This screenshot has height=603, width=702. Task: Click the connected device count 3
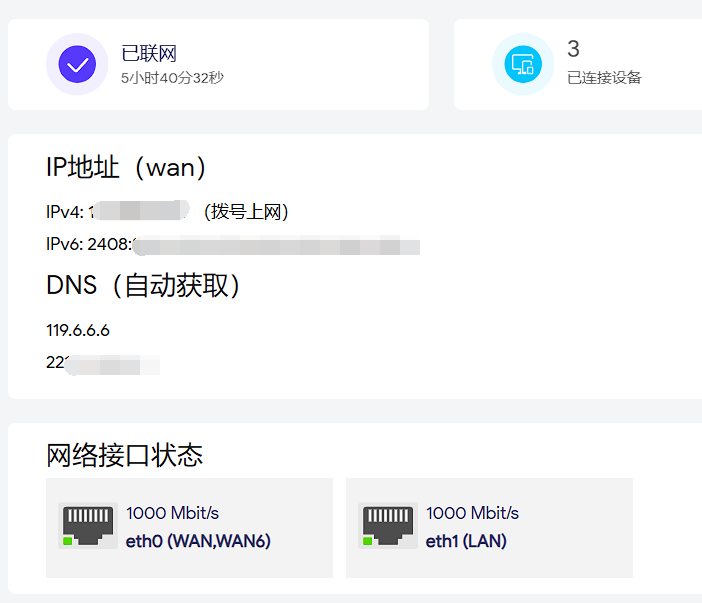573,49
